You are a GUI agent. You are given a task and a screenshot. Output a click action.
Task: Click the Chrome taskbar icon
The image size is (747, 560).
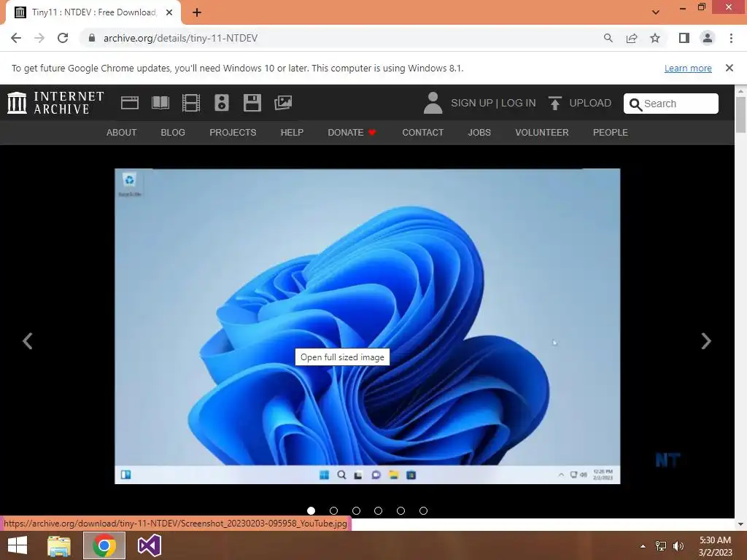coord(104,545)
